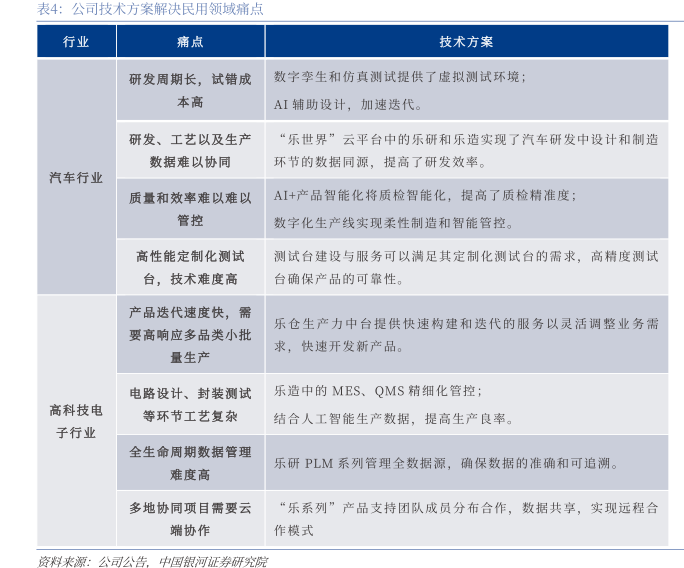Click the 数字孪生和仿真测试 solution text
The height and width of the screenshot is (568, 684).
click(x=400, y=77)
